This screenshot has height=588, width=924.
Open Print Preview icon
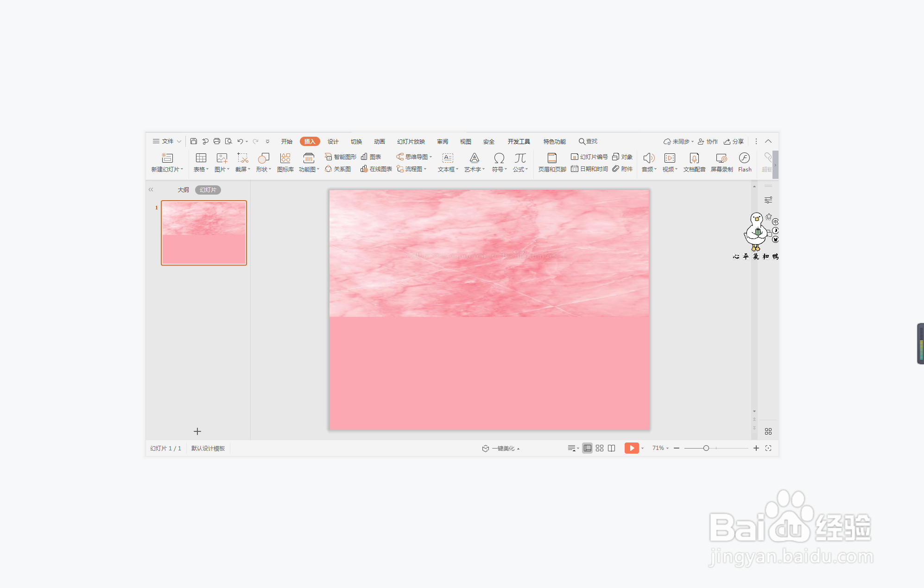coord(228,141)
